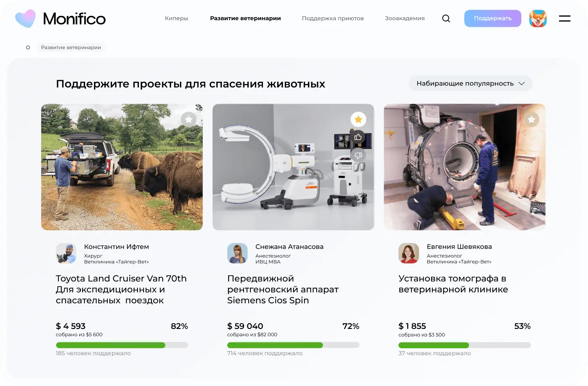588x386 pixels.
Task: Click the ИВЦ МВА clinic label
Action: pyautogui.click(x=268, y=262)
